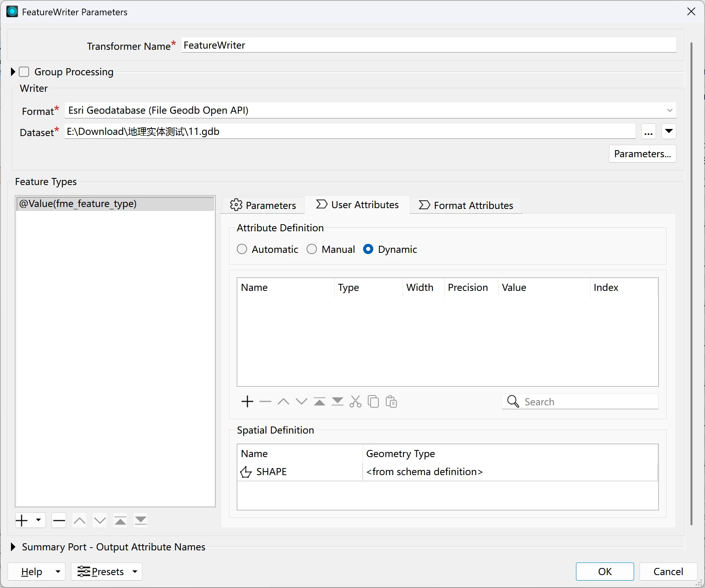Confirm settings with OK button
The width and height of the screenshot is (705, 588).
pyautogui.click(x=605, y=572)
